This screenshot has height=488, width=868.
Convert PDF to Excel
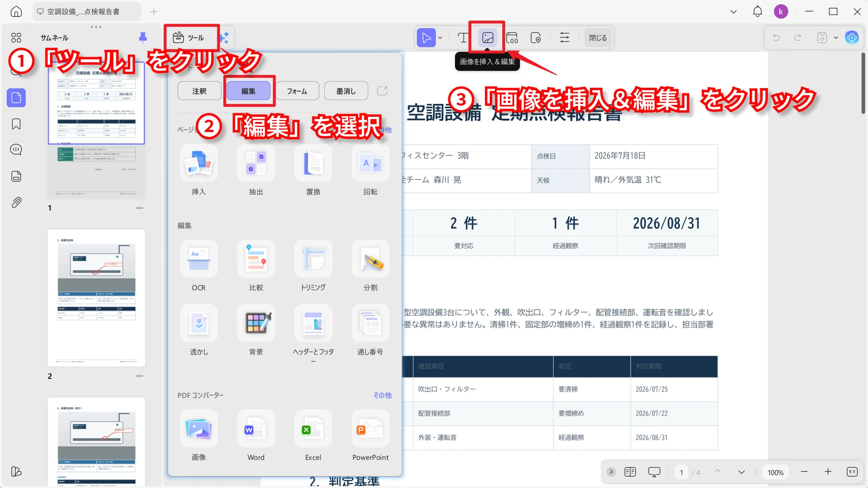pos(313,436)
